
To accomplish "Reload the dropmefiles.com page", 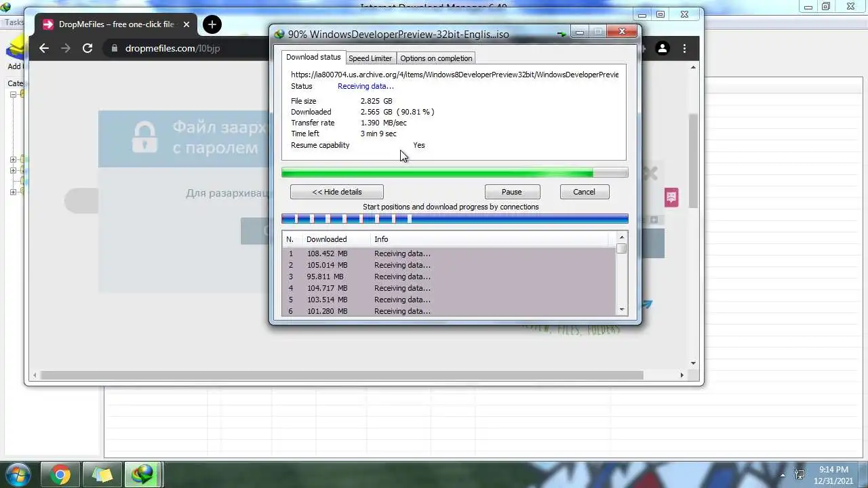I will point(87,48).
